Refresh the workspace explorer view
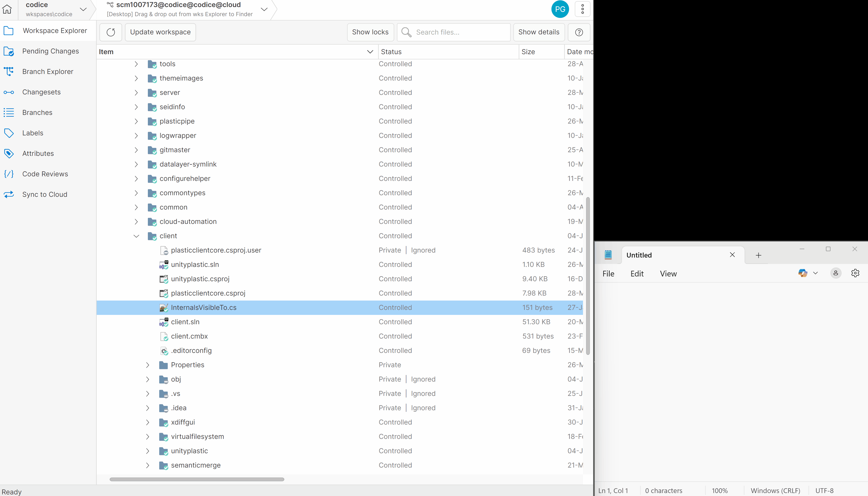868x496 pixels. click(110, 32)
